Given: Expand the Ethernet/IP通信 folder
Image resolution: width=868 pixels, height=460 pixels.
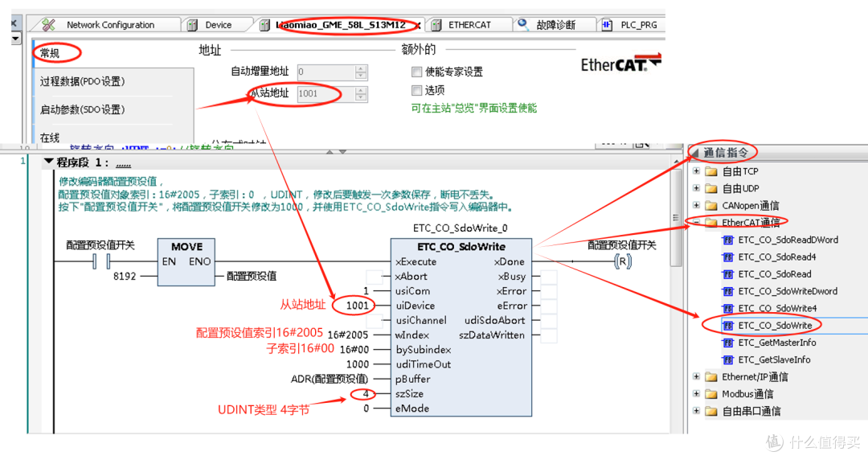Looking at the screenshot, I should point(696,377).
